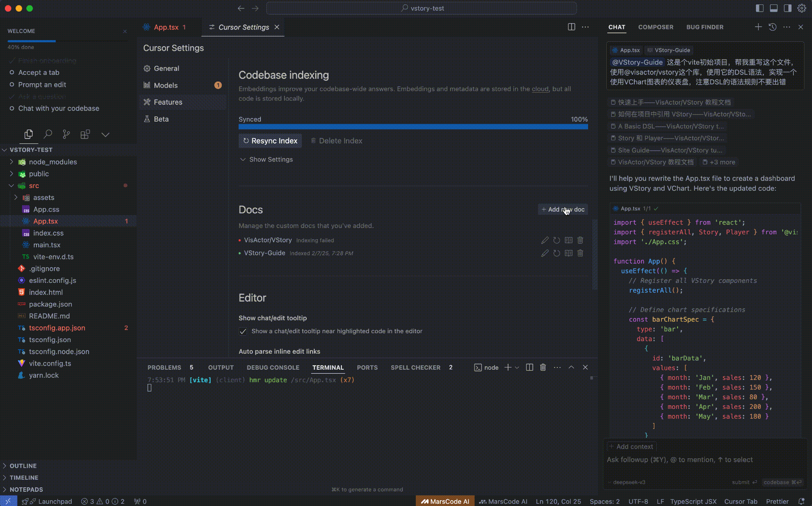Expand the NOTEPADS section

pos(26,489)
